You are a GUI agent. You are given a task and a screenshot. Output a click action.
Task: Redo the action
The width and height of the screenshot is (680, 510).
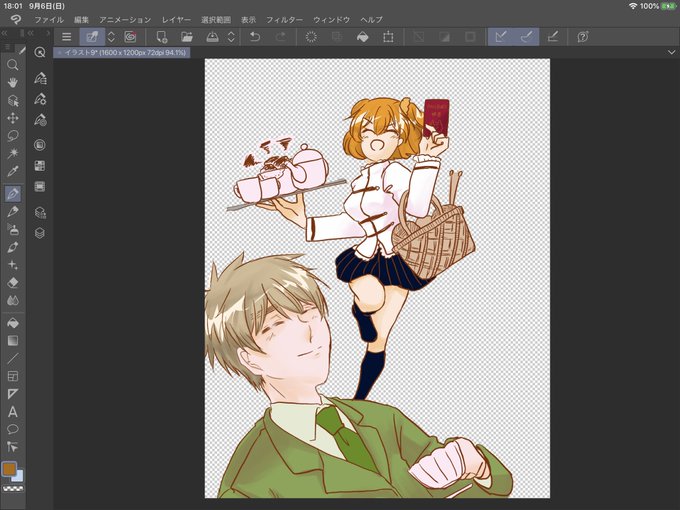281,37
